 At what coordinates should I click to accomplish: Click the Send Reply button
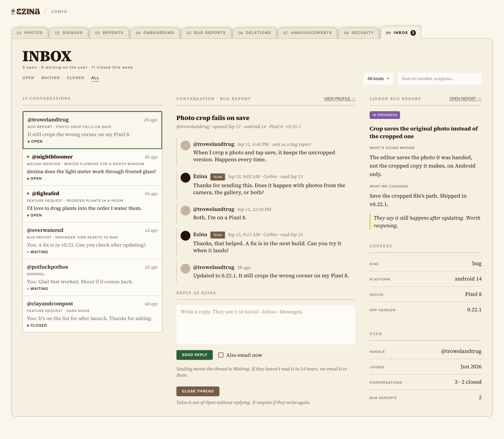pyautogui.click(x=195, y=355)
